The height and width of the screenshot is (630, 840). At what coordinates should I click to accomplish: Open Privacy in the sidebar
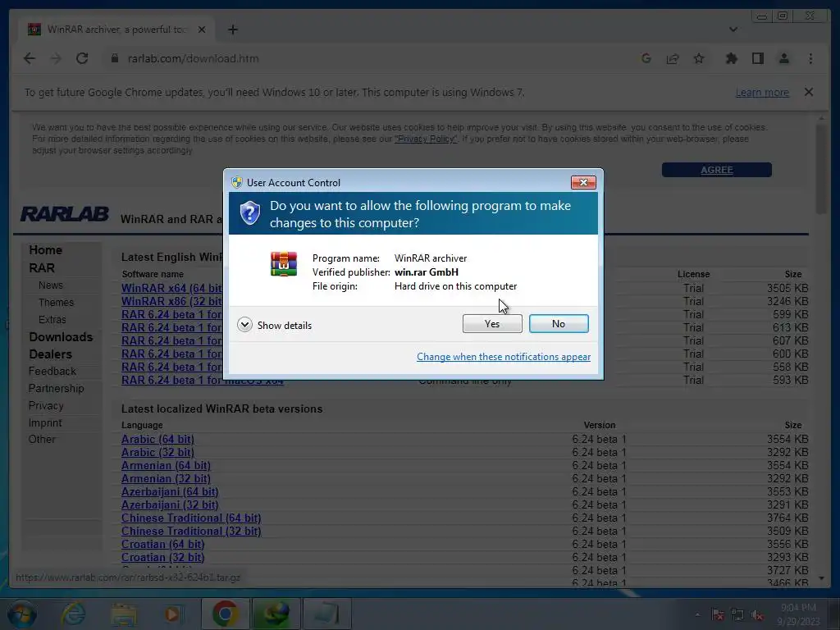tap(46, 405)
